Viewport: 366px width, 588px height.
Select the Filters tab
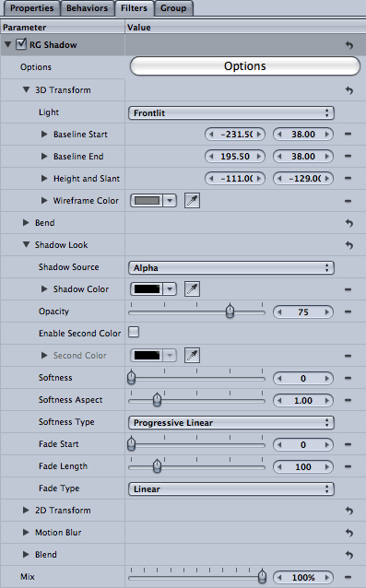[134, 8]
